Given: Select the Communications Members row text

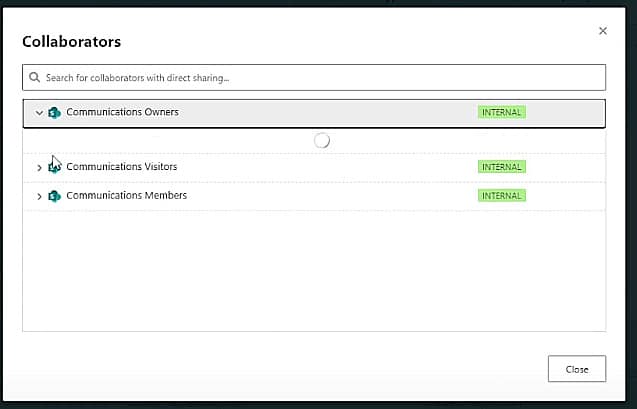Looking at the screenshot, I should (x=126, y=195).
